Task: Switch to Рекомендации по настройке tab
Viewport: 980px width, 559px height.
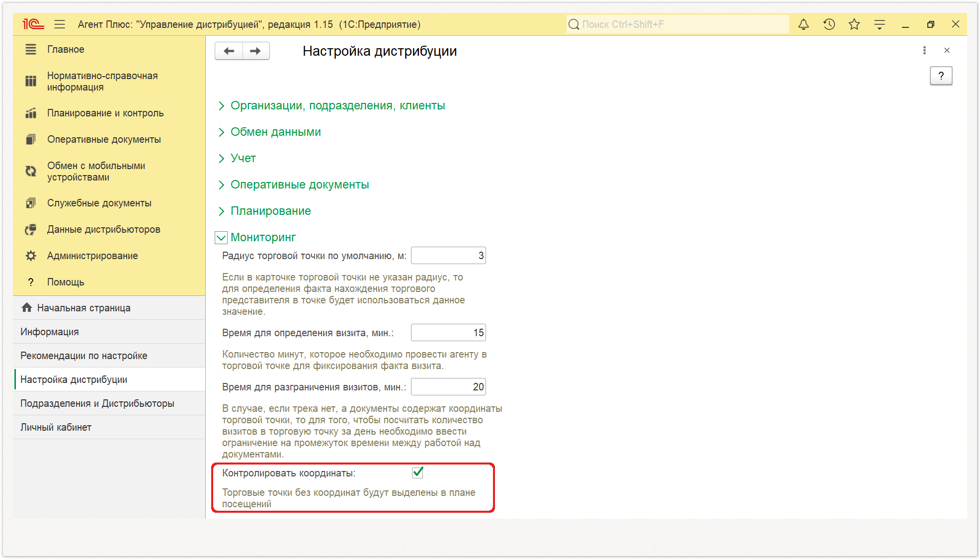Action: pyautogui.click(x=109, y=356)
